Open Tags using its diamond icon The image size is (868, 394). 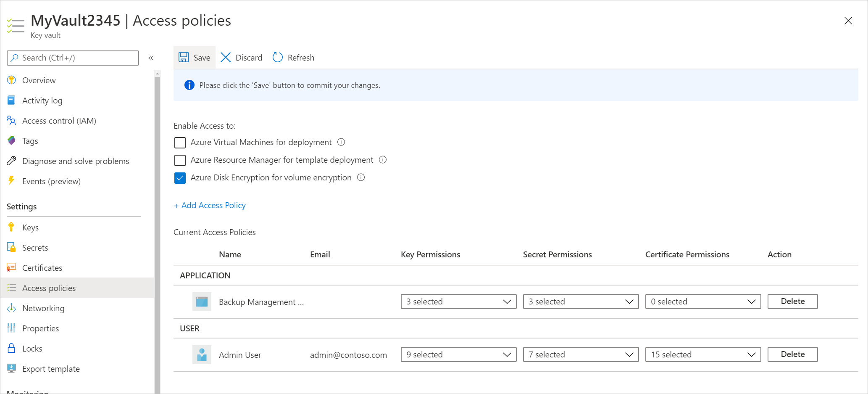pos(11,140)
